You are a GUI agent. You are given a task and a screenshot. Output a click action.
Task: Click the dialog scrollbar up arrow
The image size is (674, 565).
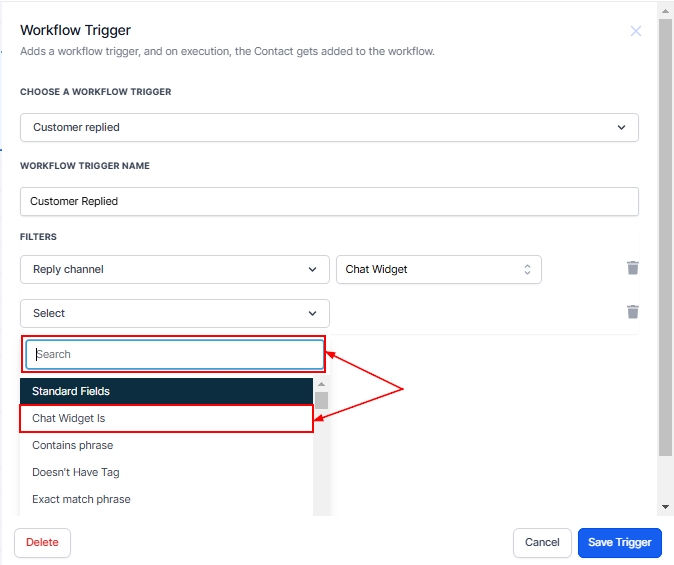[665, 10]
